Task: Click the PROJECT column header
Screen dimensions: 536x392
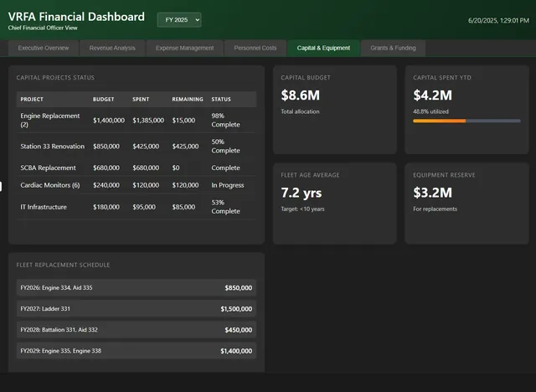Action: 32,100
